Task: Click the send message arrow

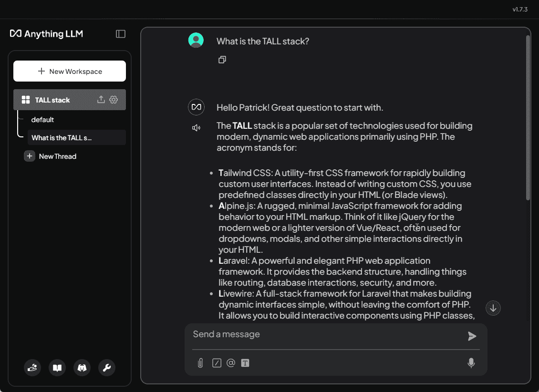Action: click(472, 336)
